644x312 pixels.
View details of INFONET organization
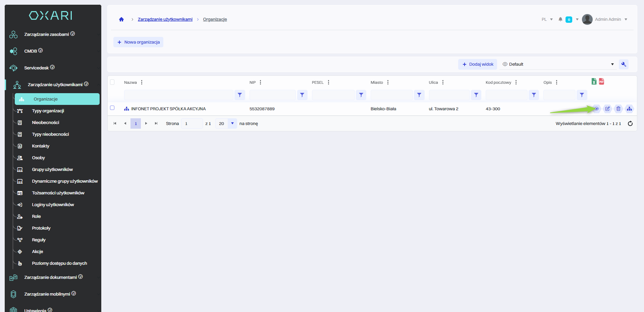[x=596, y=109]
